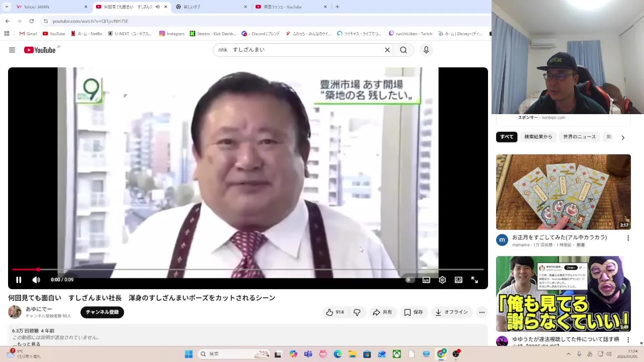
Task: Like the video with 914 likes
Action: pyautogui.click(x=335, y=312)
